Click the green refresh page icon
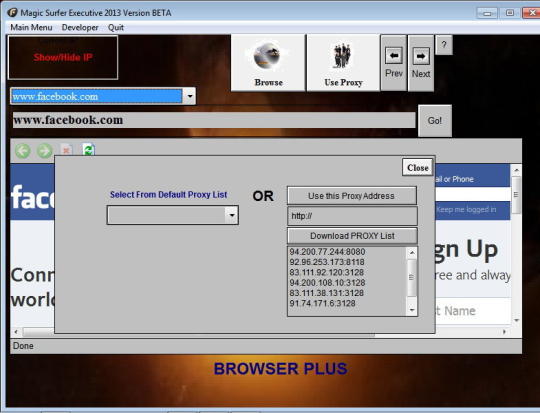This screenshot has width=540, height=413. click(89, 150)
